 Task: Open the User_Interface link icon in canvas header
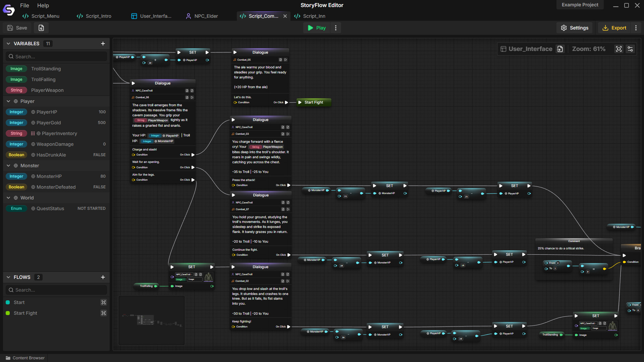click(560, 49)
